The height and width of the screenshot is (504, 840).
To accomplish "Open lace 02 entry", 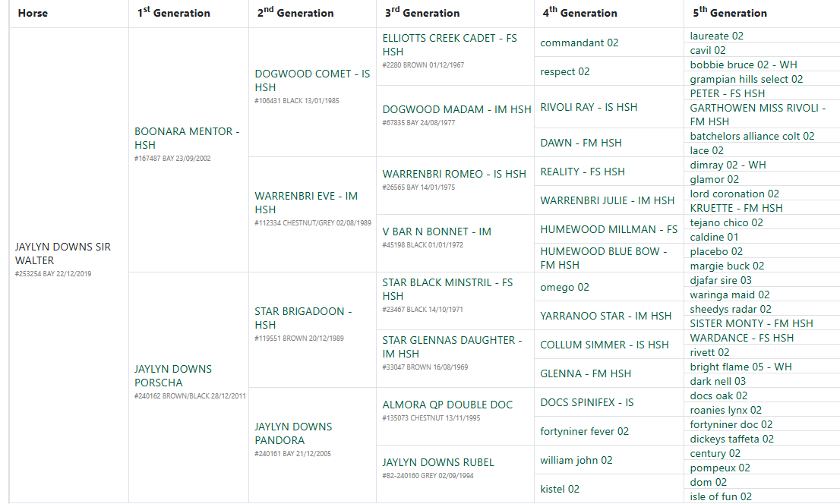I will tap(706, 150).
